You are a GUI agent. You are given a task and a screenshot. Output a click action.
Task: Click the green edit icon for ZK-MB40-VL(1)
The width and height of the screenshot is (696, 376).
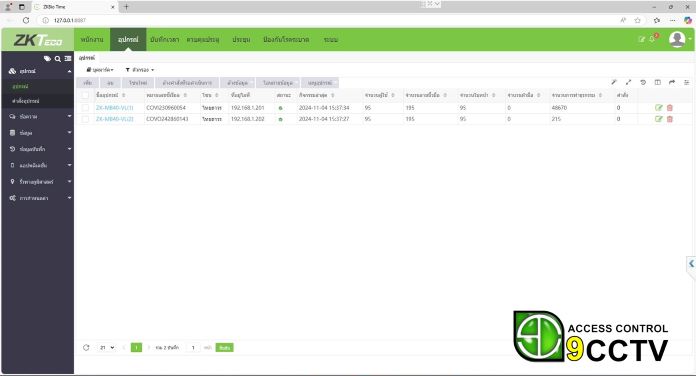pos(659,108)
